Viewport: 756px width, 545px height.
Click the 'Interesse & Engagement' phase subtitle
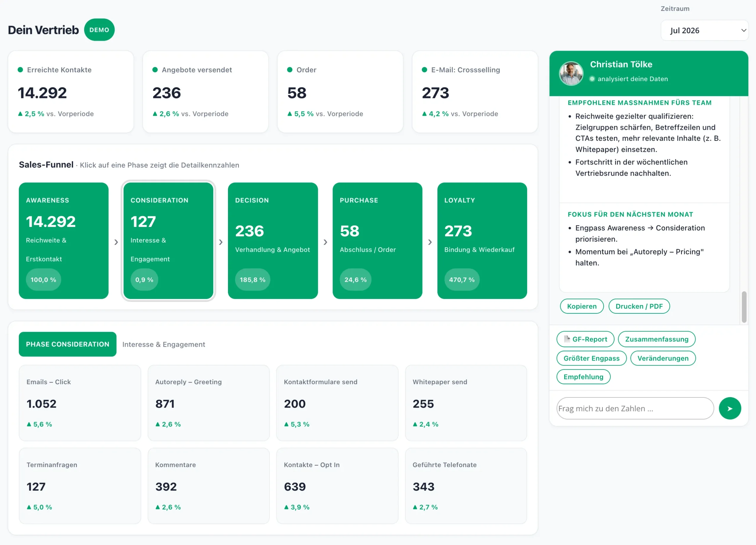pyautogui.click(x=164, y=344)
